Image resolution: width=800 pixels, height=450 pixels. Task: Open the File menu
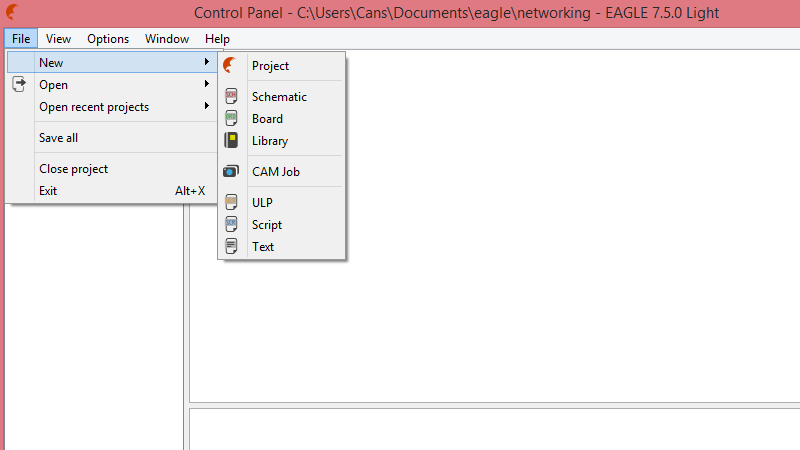(21, 39)
